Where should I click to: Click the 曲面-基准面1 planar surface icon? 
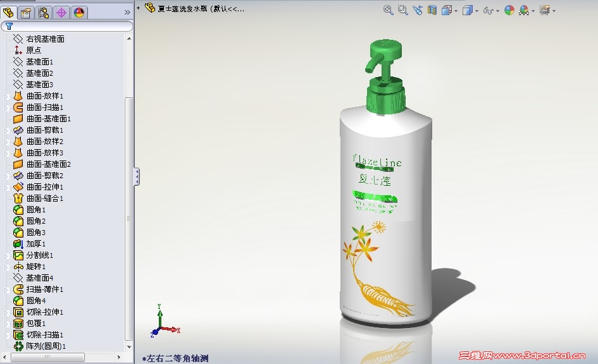point(18,118)
